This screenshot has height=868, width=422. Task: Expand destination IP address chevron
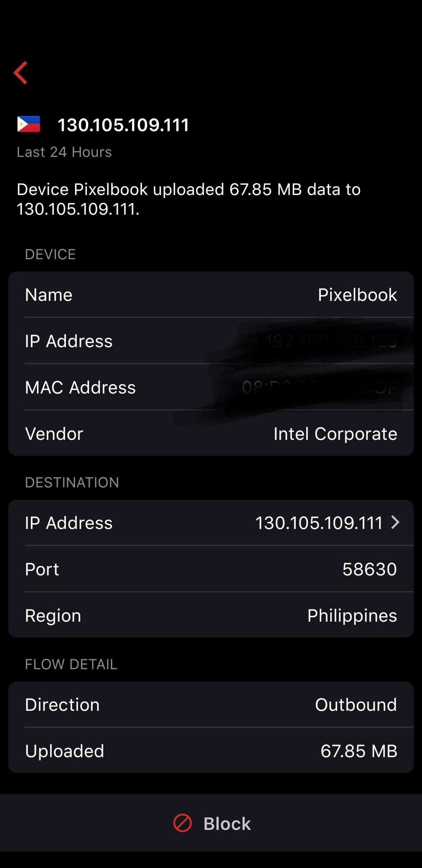pos(395,522)
